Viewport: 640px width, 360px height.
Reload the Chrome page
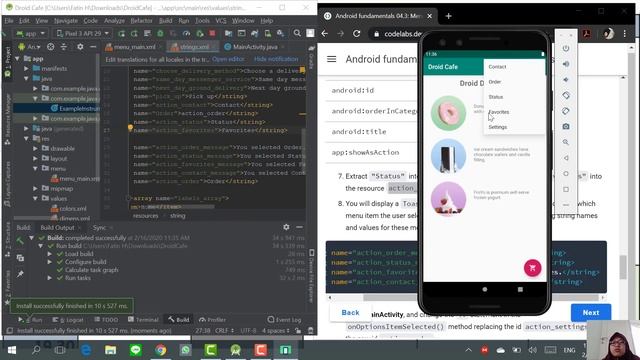click(356, 33)
